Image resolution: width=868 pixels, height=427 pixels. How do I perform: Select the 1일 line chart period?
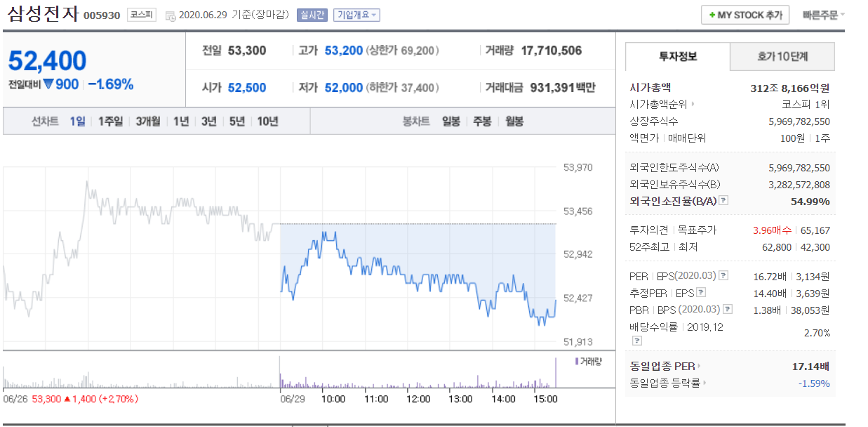(x=77, y=121)
